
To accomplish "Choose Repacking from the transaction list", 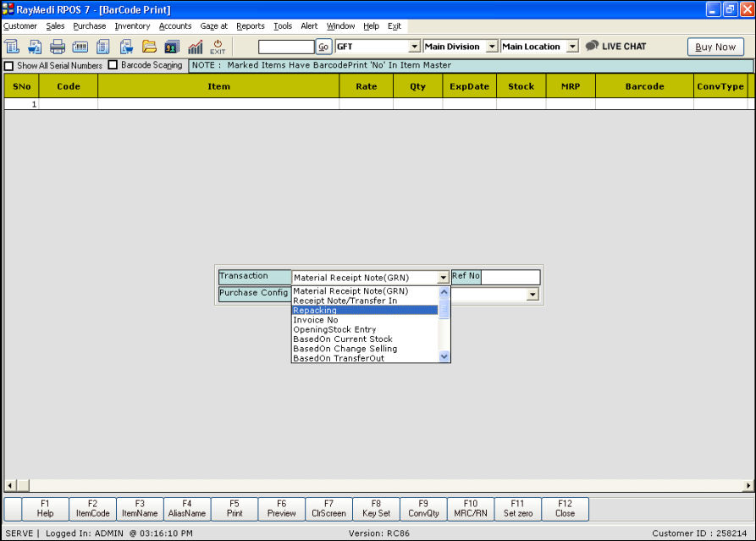I will (x=365, y=310).
